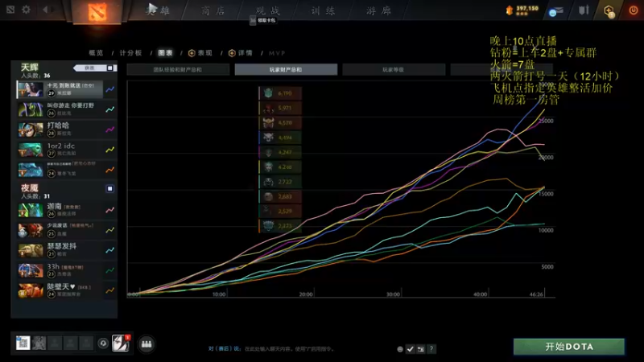Image resolution: width=644 pixels, height=362 pixels.
Task: Toggle yellow graph line for 1or2 idc
Action: click(x=109, y=150)
